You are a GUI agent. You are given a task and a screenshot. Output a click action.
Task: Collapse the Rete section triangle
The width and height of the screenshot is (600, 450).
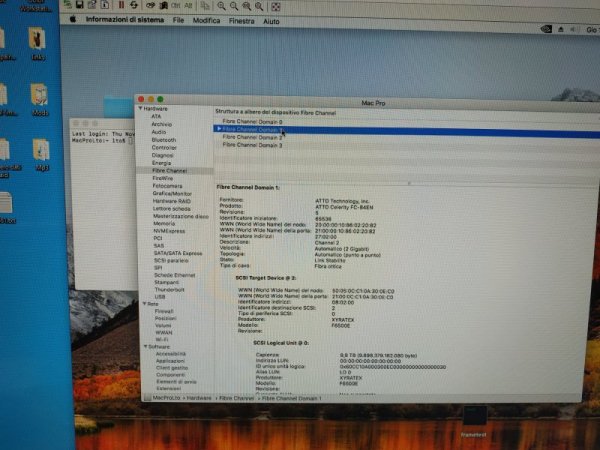[x=145, y=303]
